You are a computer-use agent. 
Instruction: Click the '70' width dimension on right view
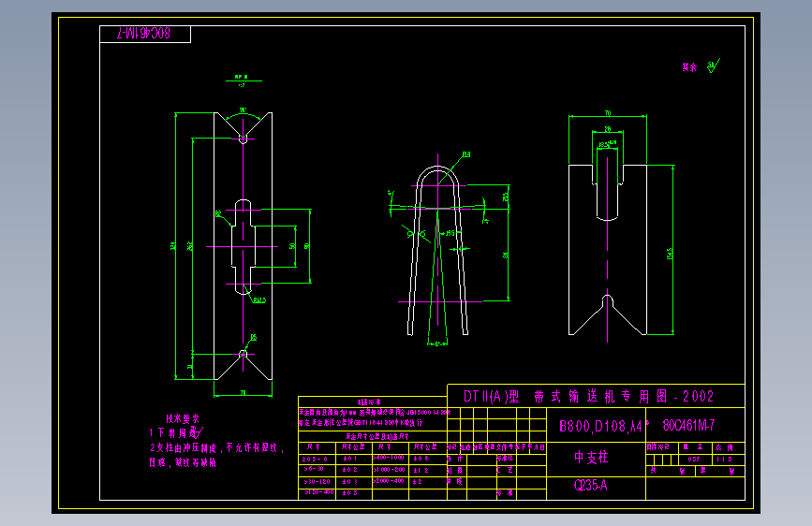point(608,113)
